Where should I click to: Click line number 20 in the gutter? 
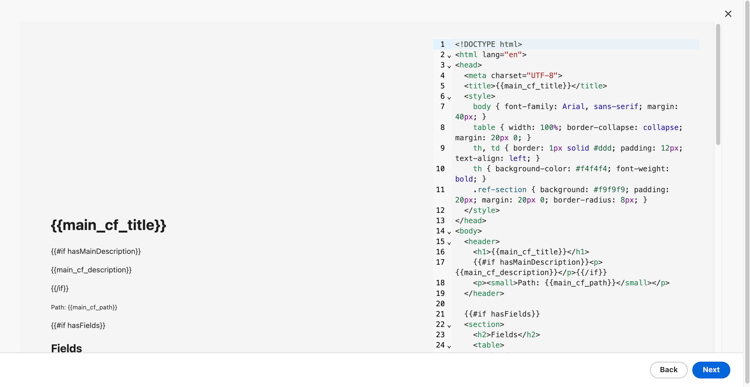tap(440, 304)
